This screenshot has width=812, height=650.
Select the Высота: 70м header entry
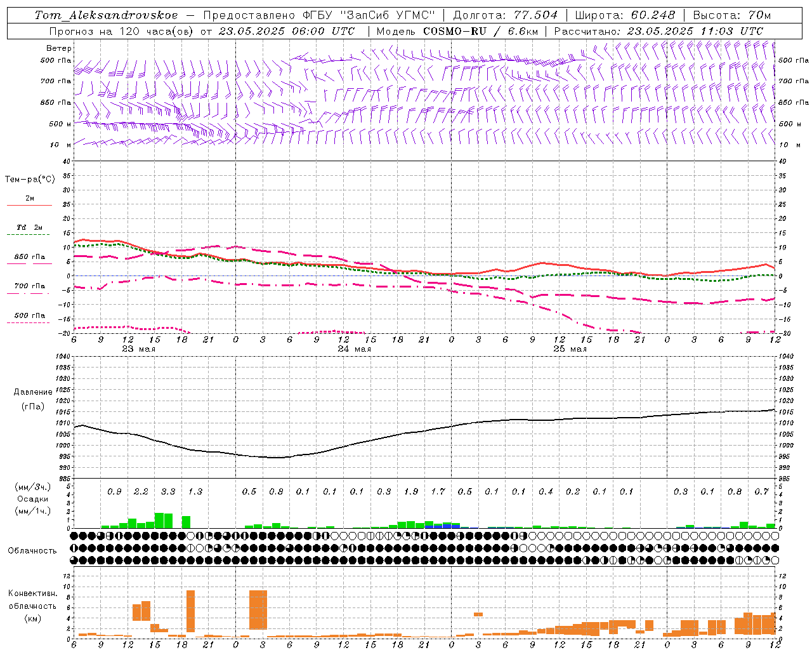tap(731, 15)
